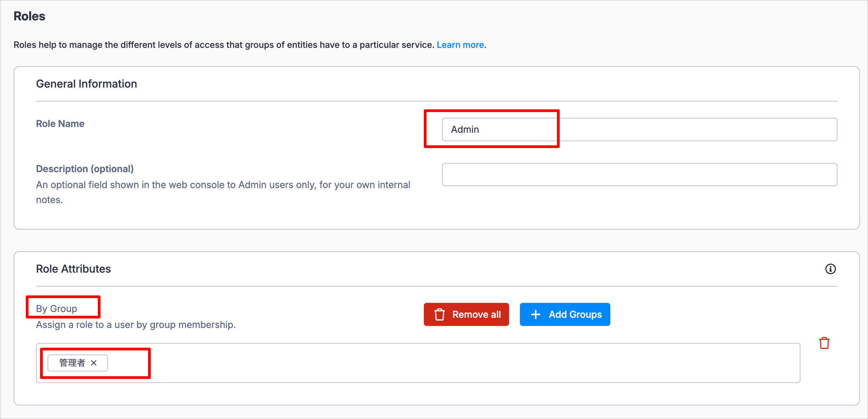
Task: Click the Description help text about Admin users
Action: [x=223, y=192]
